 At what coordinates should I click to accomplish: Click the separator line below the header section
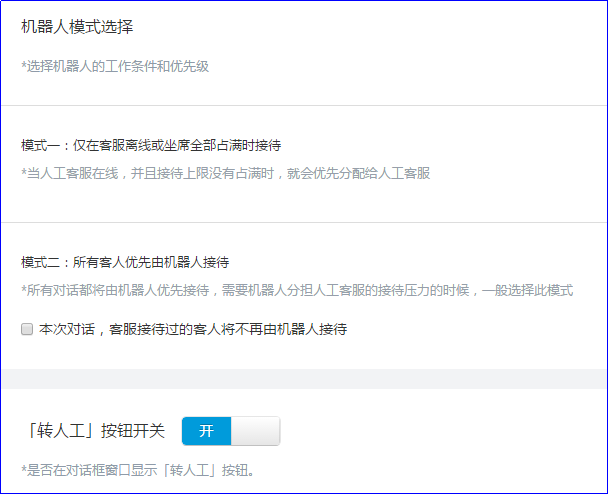point(304,105)
